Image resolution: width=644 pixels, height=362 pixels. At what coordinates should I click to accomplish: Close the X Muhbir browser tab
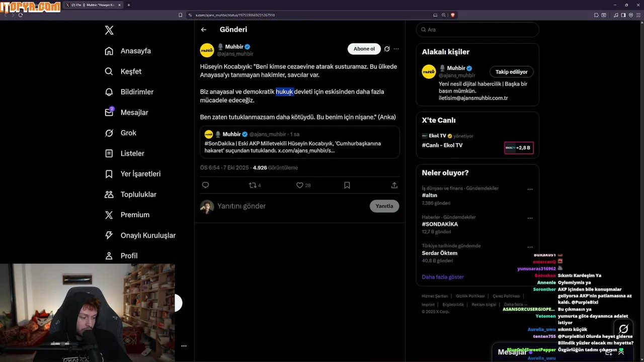click(119, 5)
